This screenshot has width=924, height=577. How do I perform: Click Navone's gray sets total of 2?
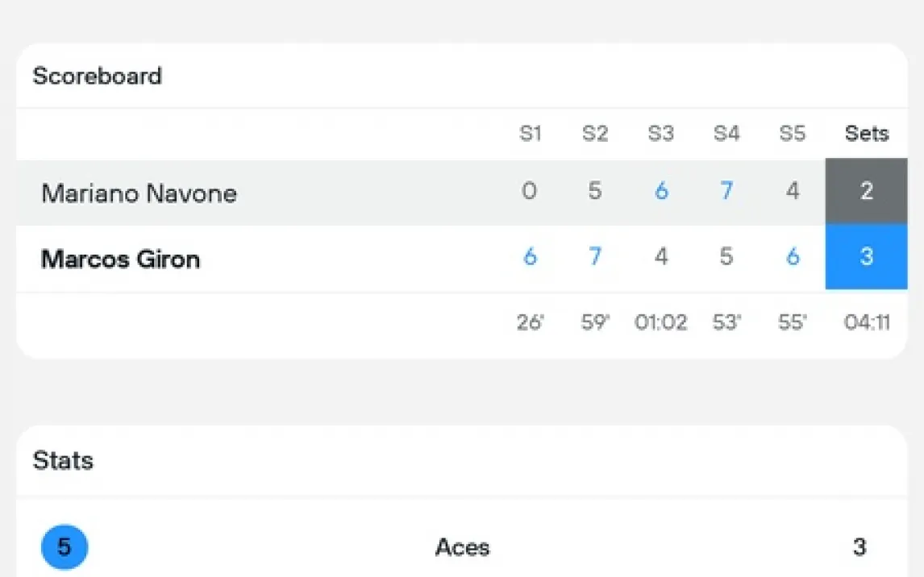[x=866, y=192]
